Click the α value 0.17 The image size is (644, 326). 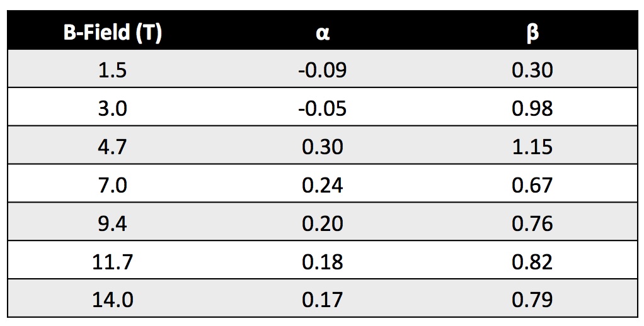[x=322, y=300]
